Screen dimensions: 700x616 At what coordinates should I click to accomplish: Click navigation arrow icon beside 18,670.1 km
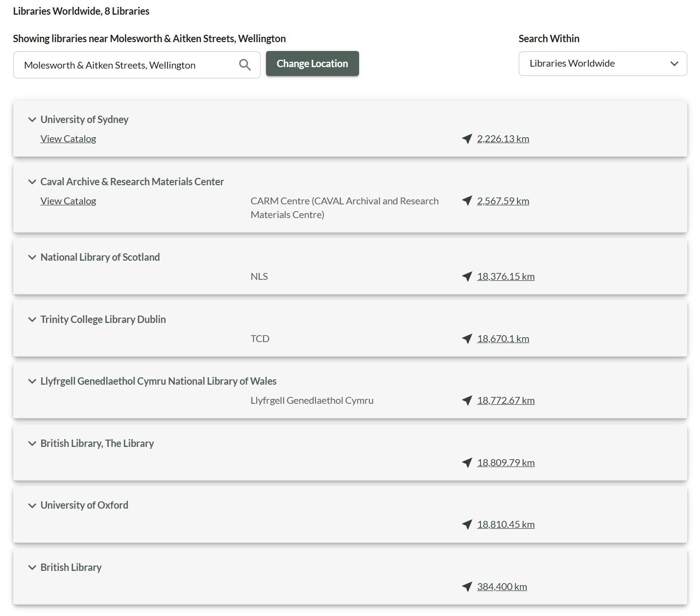(467, 339)
